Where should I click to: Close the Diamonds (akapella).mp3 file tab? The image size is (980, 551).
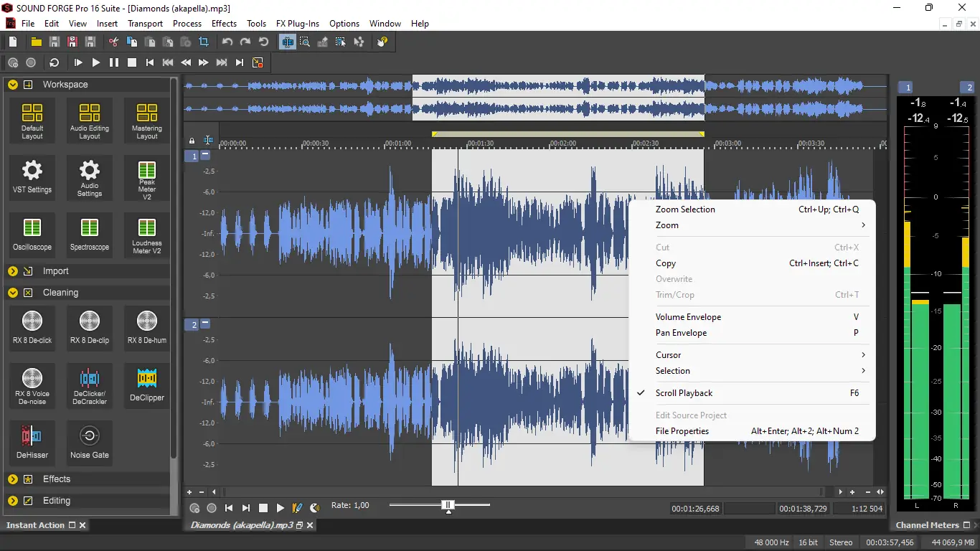pyautogui.click(x=309, y=524)
